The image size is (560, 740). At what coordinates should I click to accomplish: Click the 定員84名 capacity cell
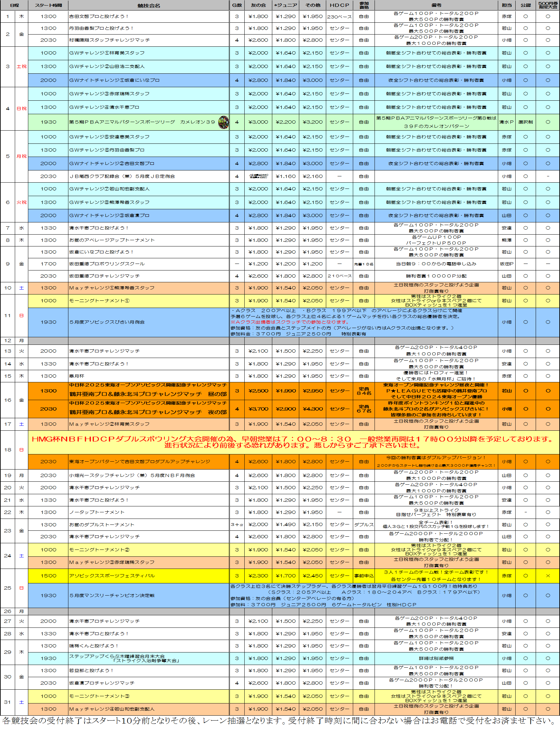pyautogui.click(x=364, y=391)
